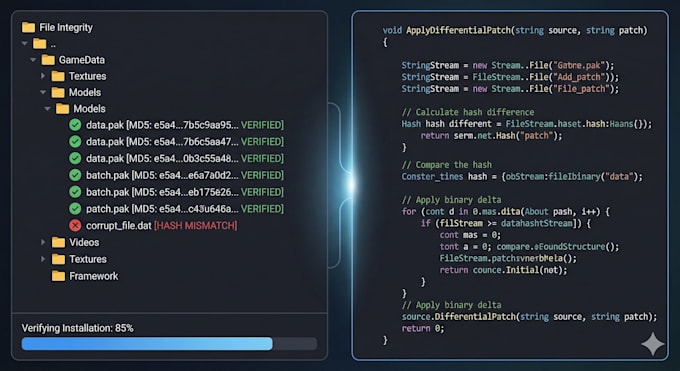The height and width of the screenshot is (371, 680).
Task: Click the 'Hash hash different' code line
Action: coord(526,124)
